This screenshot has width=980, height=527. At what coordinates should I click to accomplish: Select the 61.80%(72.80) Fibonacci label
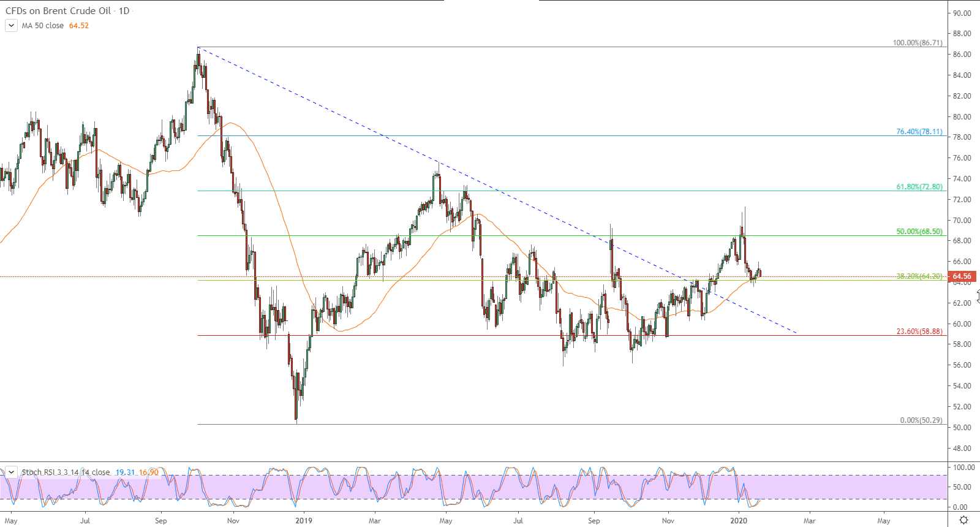pos(919,187)
